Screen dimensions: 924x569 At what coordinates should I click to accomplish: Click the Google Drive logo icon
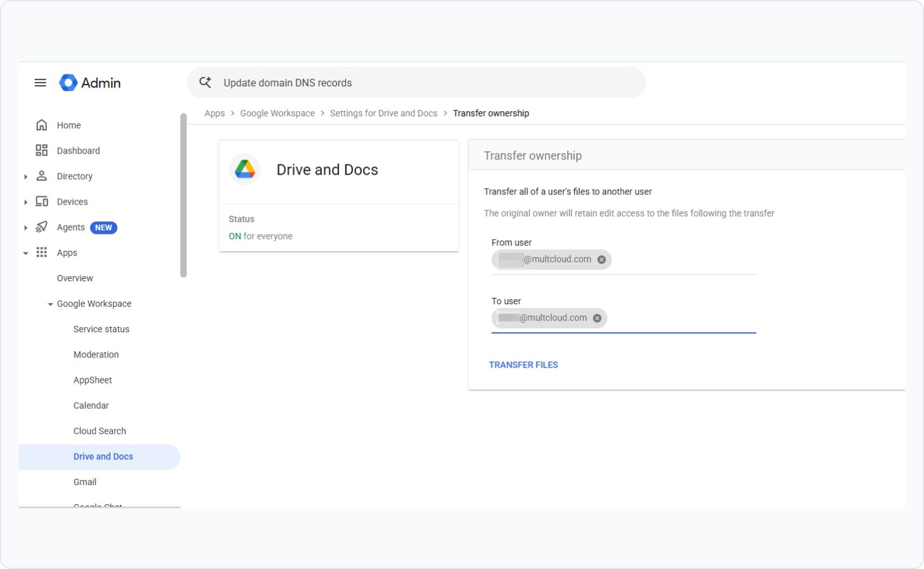(245, 169)
